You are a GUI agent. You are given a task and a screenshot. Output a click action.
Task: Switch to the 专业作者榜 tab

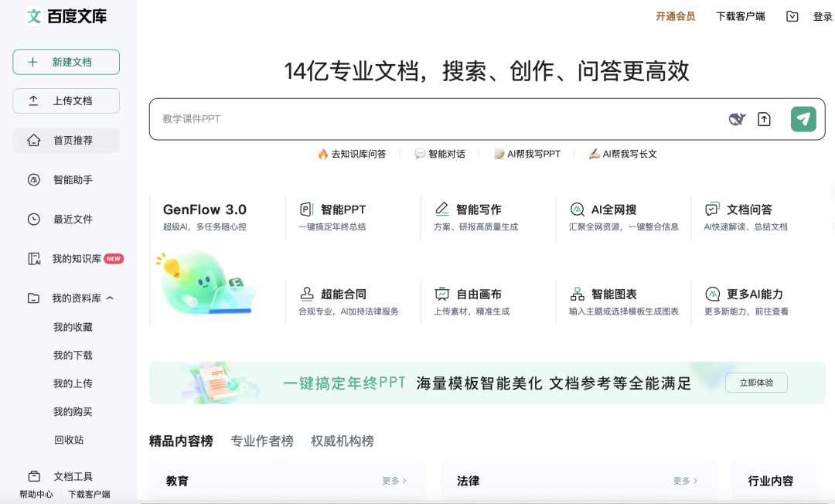tap(262, 441)
